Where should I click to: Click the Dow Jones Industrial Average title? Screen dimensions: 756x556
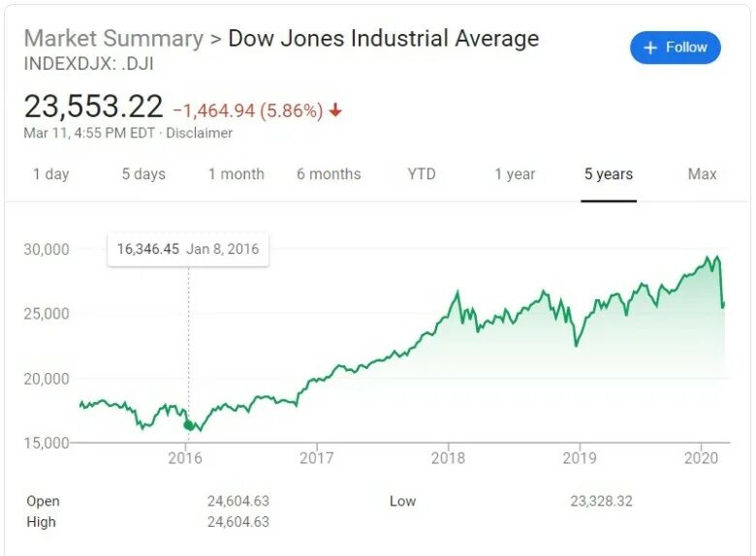[383, 39]
